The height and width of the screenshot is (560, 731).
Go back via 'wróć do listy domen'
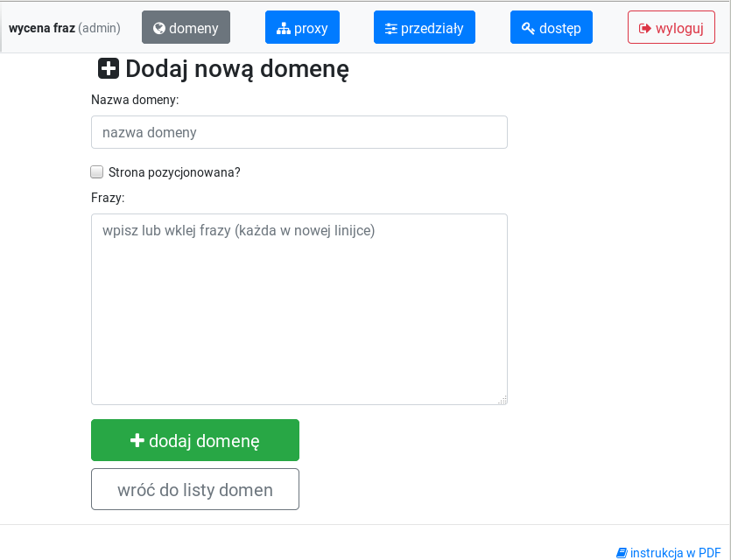pyautogui.click(x=195, y=489)
